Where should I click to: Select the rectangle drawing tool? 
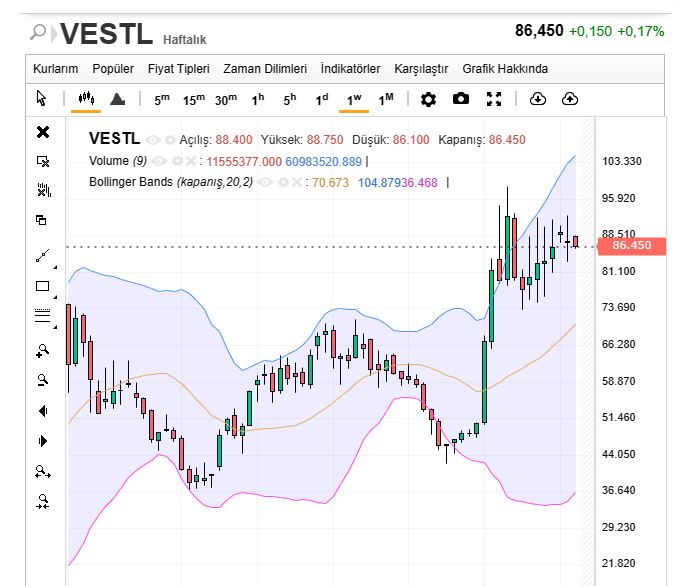[42, 286]
